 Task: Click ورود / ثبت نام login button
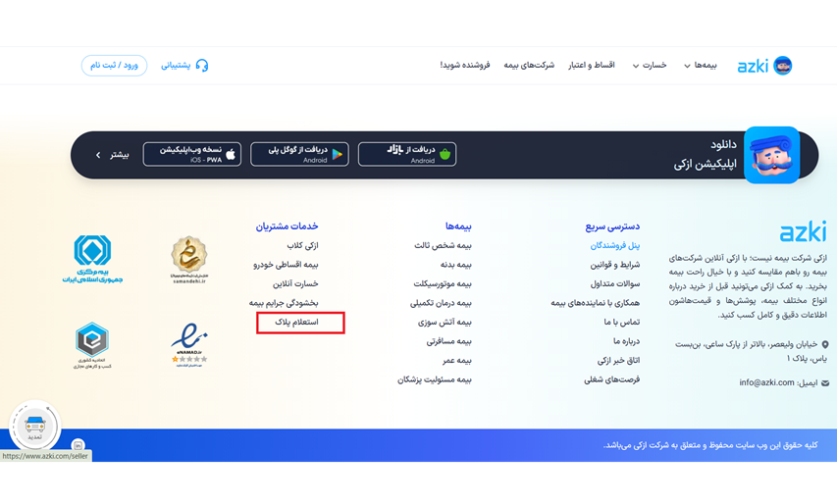[114, 65]
